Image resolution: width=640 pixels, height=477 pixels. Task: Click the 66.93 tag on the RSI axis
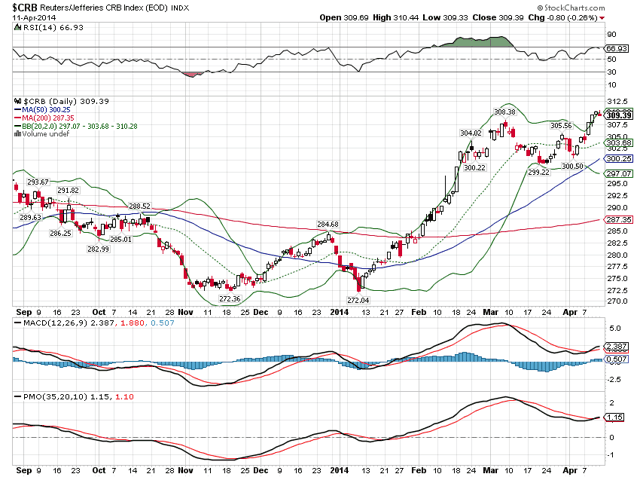pos(617,48)
